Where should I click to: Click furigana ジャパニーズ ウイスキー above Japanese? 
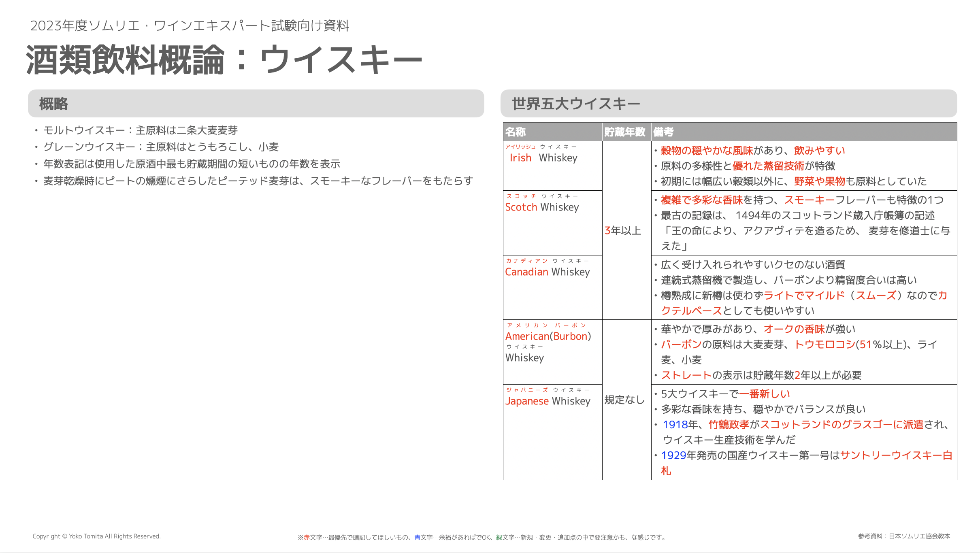548,390
